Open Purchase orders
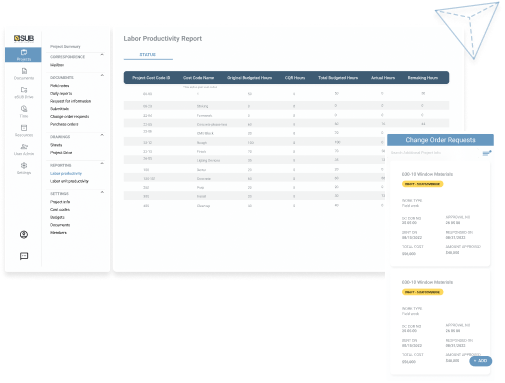505x383 pixels. click(64, 124)
